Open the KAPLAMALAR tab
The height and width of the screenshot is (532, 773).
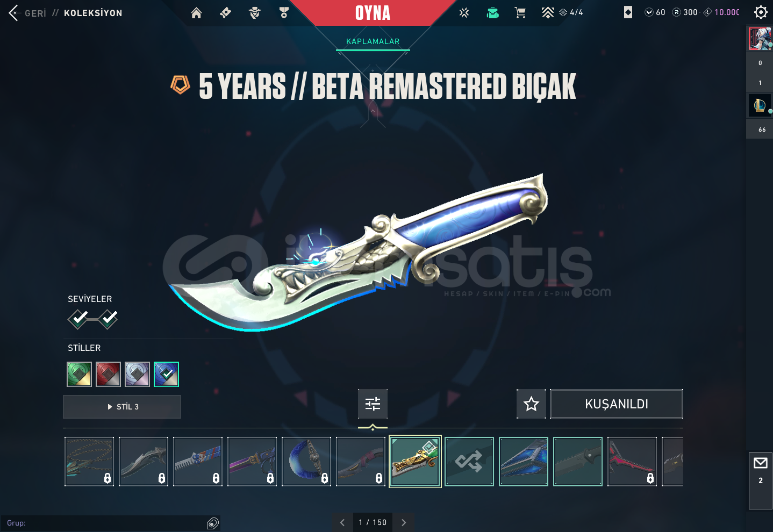coord(373,41)
